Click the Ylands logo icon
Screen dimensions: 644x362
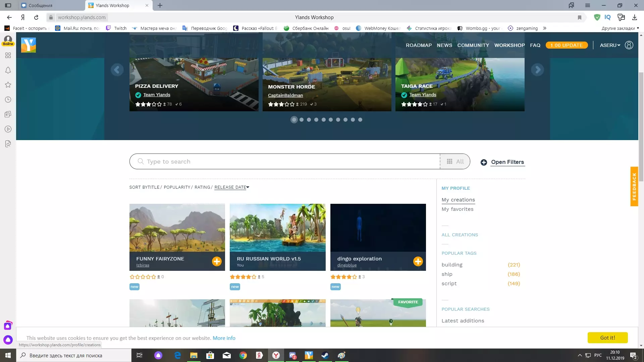pos(29,45)
